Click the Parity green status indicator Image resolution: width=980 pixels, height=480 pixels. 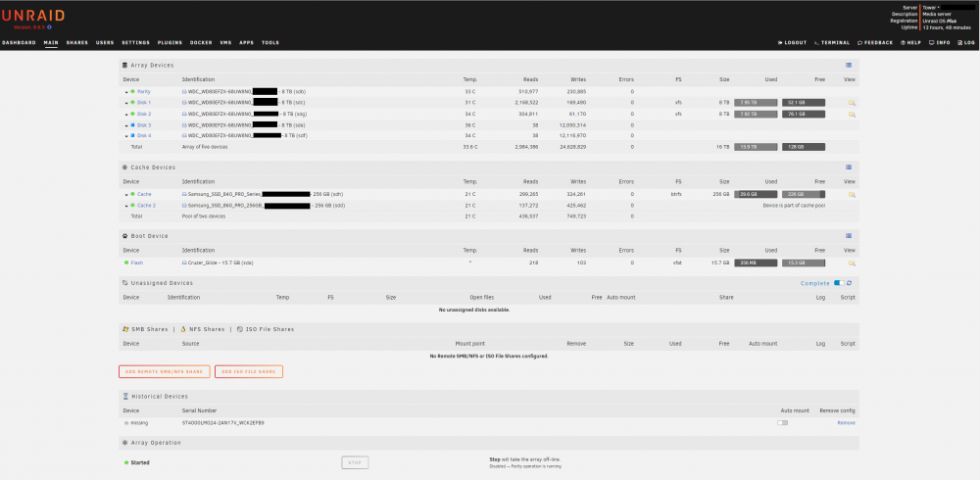click(x=132, y=92)
